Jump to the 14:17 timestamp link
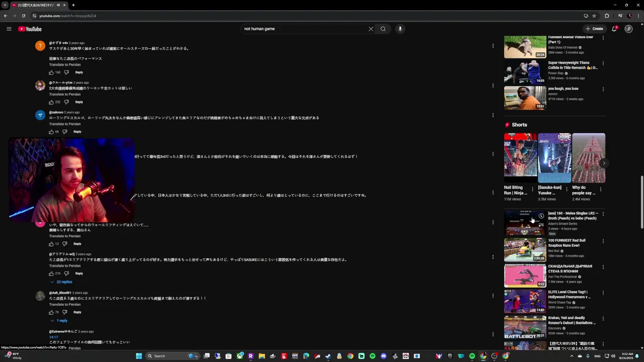The height and width of the screenshot is (362, 644). point(53,337)
